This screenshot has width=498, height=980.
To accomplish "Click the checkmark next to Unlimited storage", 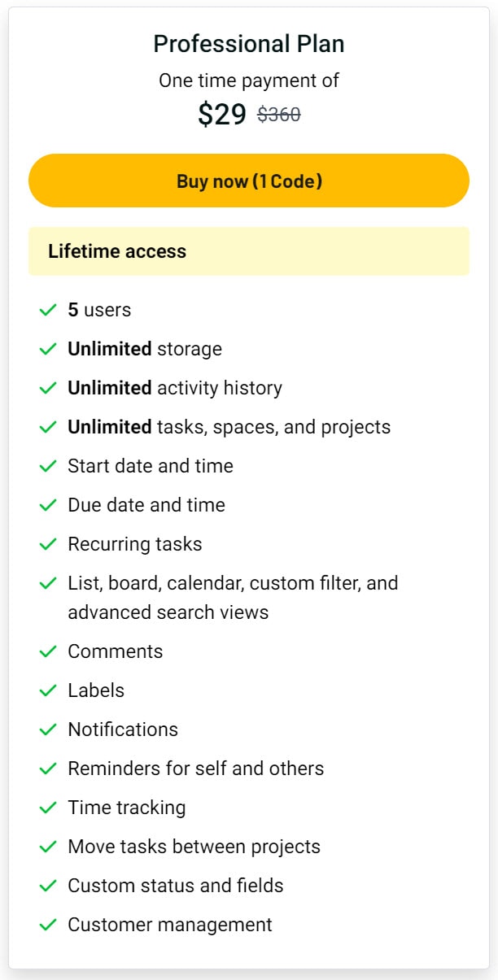I will pos(48,349).
